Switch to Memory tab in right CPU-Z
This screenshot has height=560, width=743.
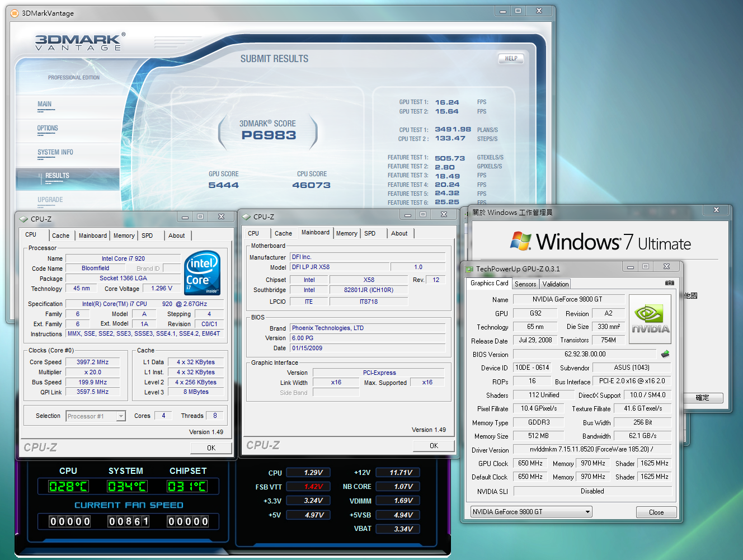[x=347, y=233]
